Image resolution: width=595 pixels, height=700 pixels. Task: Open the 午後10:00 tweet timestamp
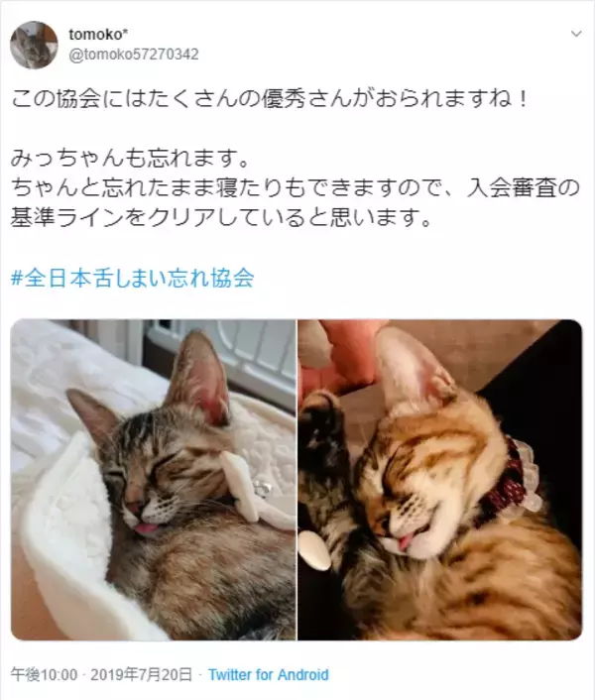tap(44, 674)
